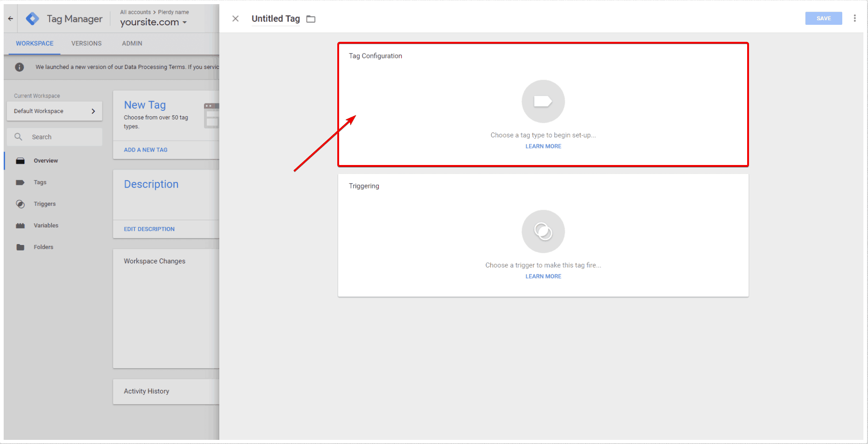Click the back arrow next to Tag Manager
The image size is (868, 444).
(x=11, y=19)
